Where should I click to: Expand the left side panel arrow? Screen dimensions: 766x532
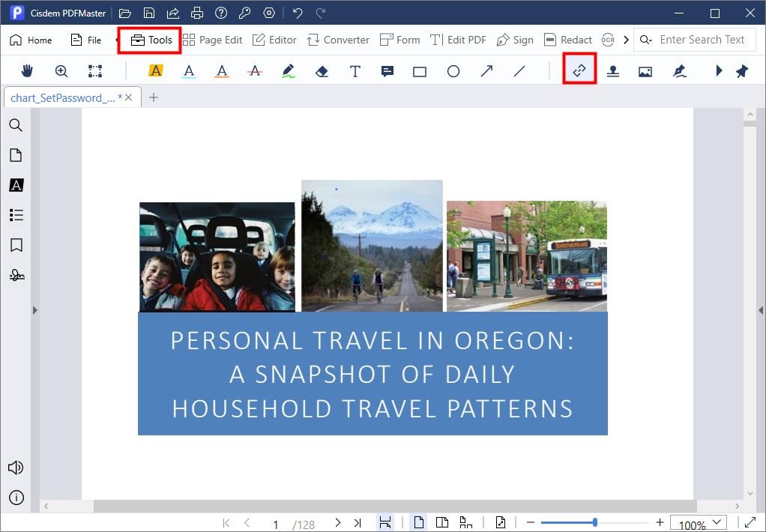[34, 309]
